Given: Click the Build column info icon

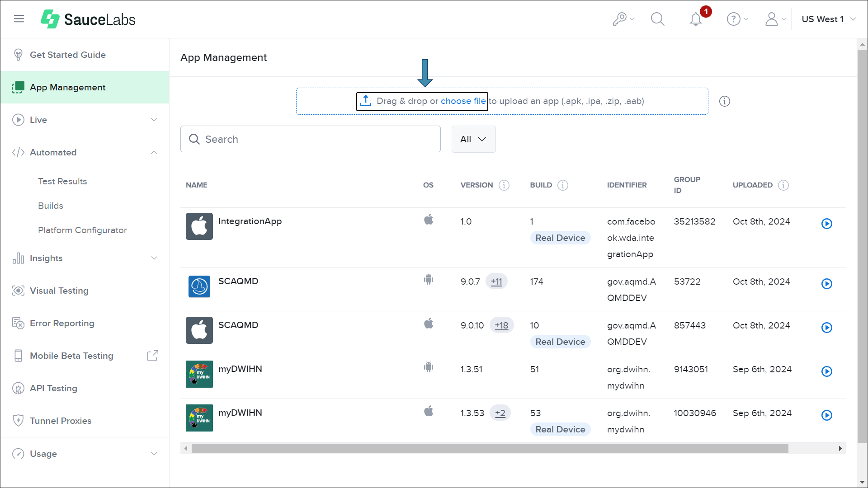Looking at the screenshot, I should point(563,185).
